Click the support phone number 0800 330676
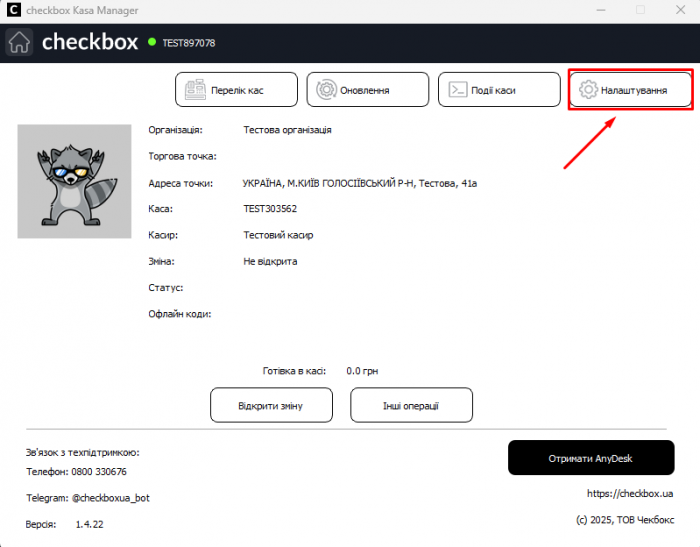This screenshot has width=700, height=547. coord(100,471)
